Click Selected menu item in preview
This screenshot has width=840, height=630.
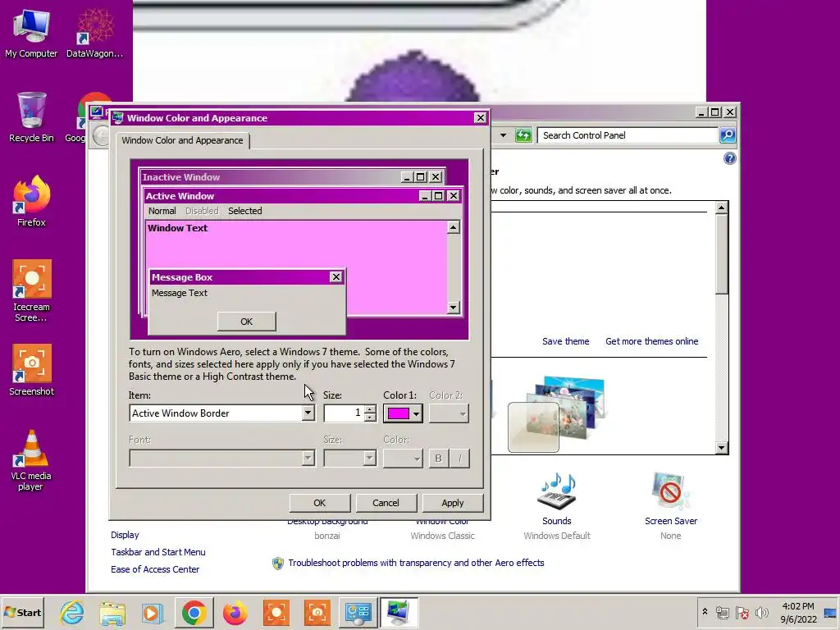244,211
